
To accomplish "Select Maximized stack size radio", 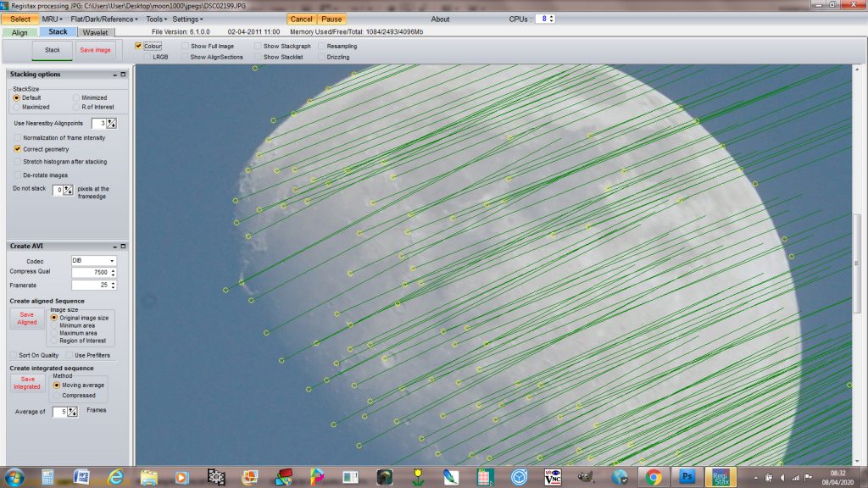I will [17, 107].
